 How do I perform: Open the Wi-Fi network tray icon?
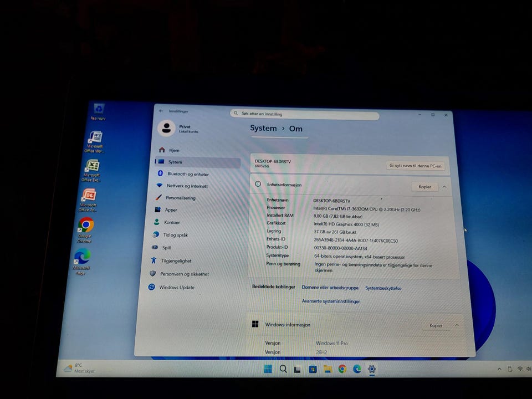click(520, 369)
